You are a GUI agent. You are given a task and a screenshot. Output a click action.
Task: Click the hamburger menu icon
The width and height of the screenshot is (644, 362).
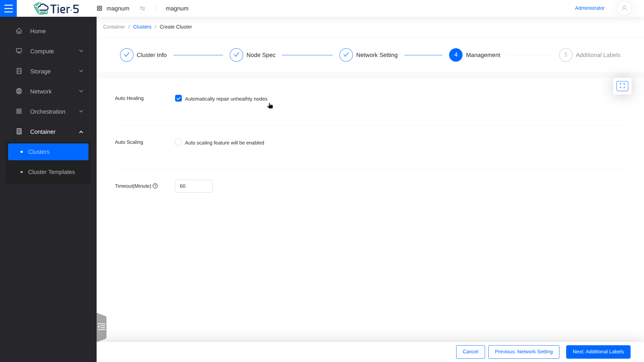[8, 8]
